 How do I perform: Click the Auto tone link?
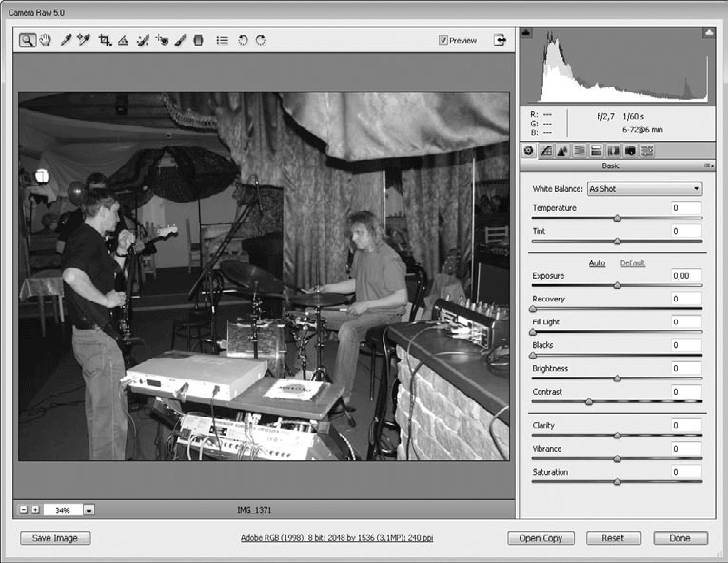click(597, 263)
